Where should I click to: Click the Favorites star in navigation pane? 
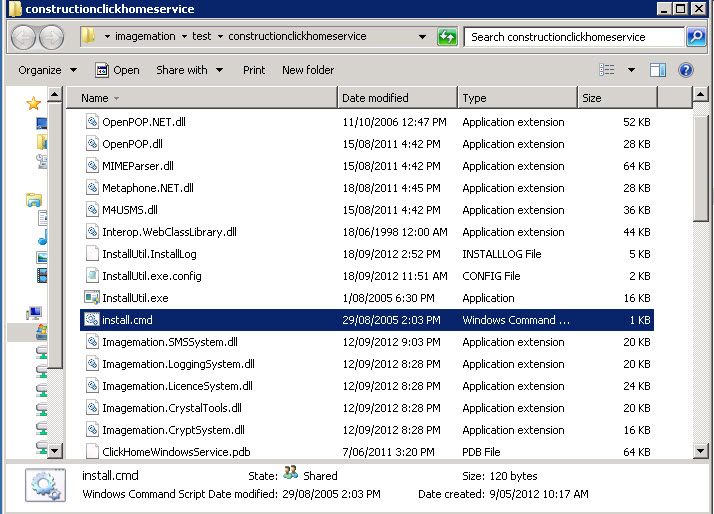tap(34, 103)
